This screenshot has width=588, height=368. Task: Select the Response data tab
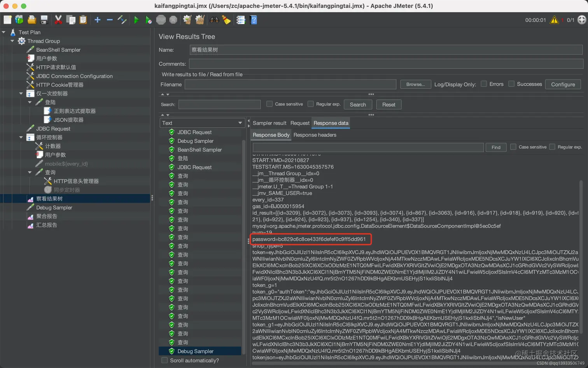[331, 123]
